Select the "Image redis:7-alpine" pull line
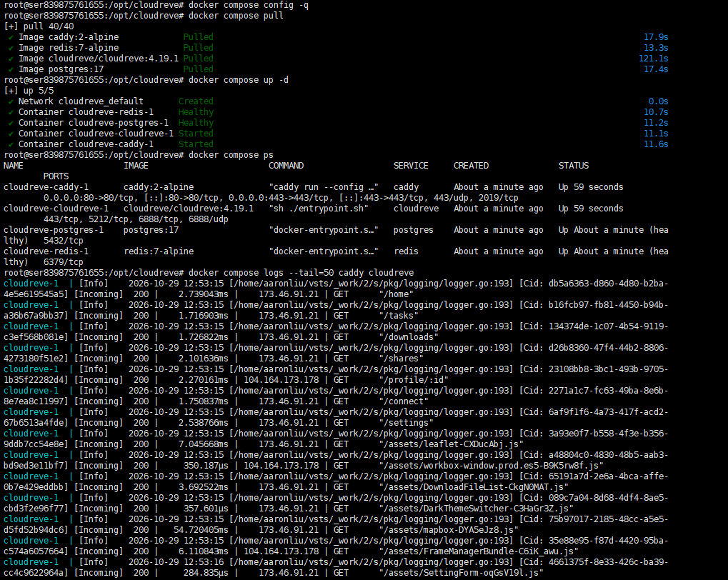Viewport: 728px width, 580px height. 69,48
